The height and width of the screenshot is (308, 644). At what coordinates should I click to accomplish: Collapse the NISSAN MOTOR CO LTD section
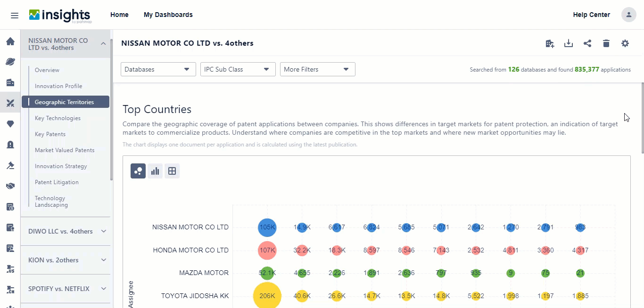click(103, 43)
